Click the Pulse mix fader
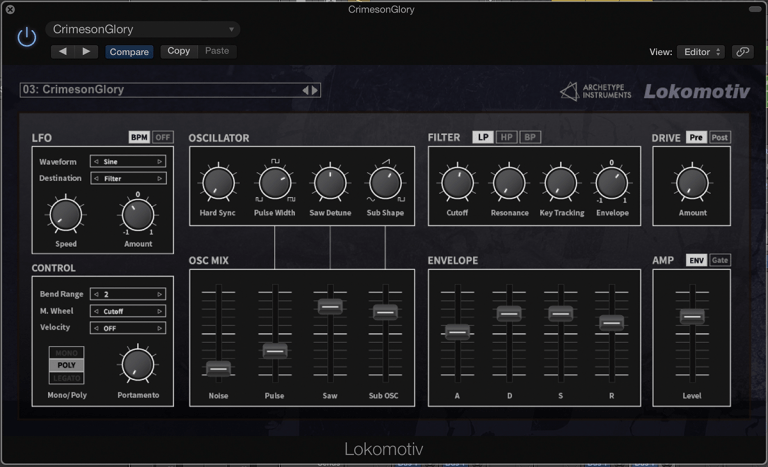 (275, 351)
